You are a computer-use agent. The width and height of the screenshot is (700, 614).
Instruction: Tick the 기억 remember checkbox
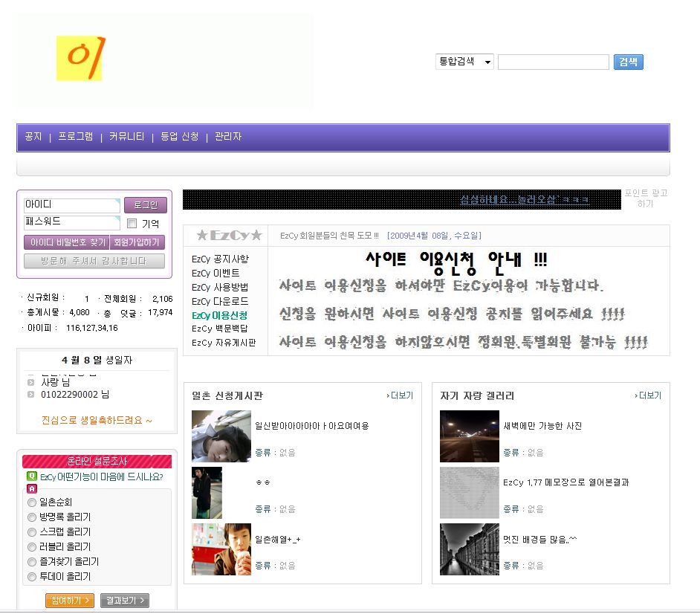[132, 223]
